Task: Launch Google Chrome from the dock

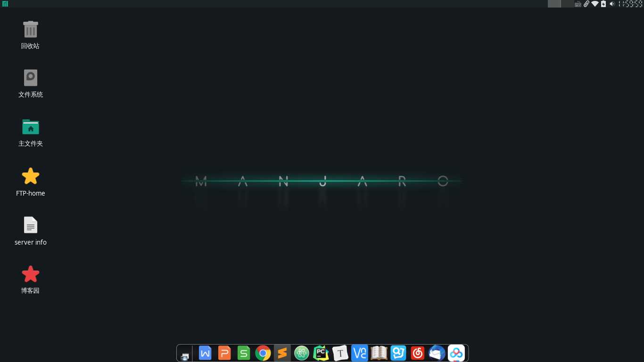Action: (263, 353)
